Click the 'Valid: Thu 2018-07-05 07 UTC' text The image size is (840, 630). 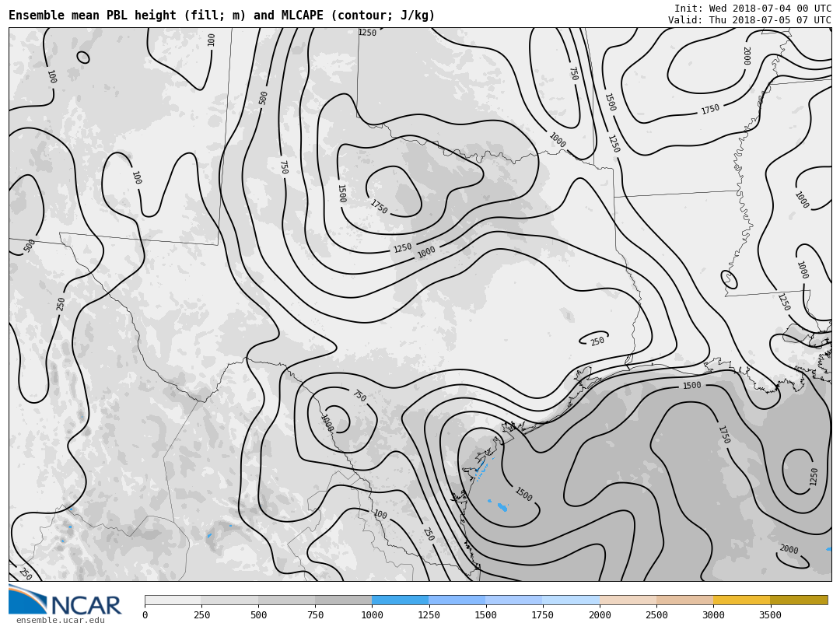tap(750, 19)
